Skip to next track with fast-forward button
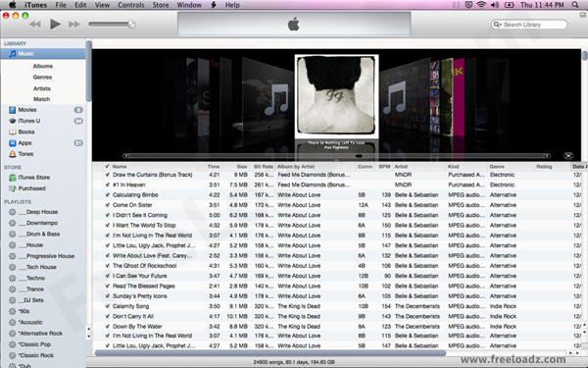The image size is (588, 368). click(x=73, y=25)
